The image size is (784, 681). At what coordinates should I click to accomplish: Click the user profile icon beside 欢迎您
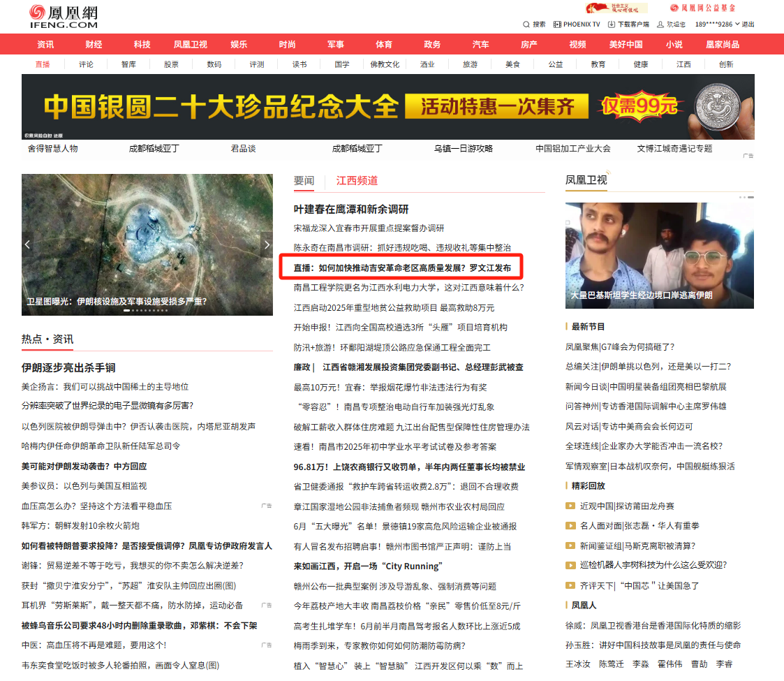[x=660, y=24]
